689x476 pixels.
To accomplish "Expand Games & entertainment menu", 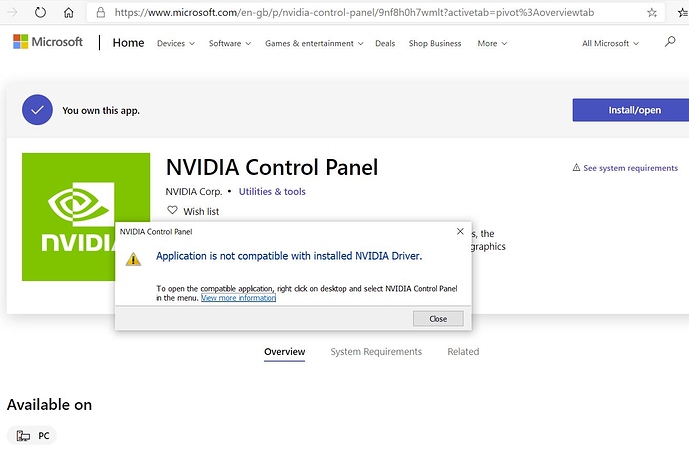I will [314, 43].
